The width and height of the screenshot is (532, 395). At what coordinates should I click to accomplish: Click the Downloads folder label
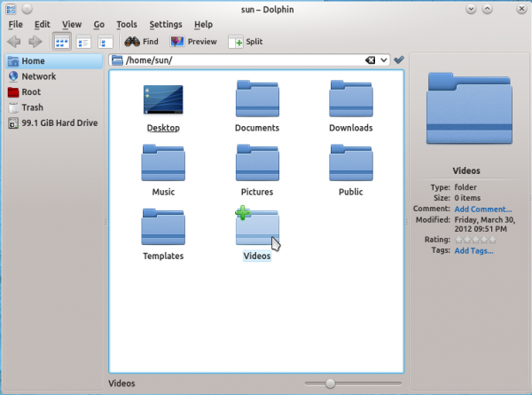pyautogui.click(x=351, y=128)
